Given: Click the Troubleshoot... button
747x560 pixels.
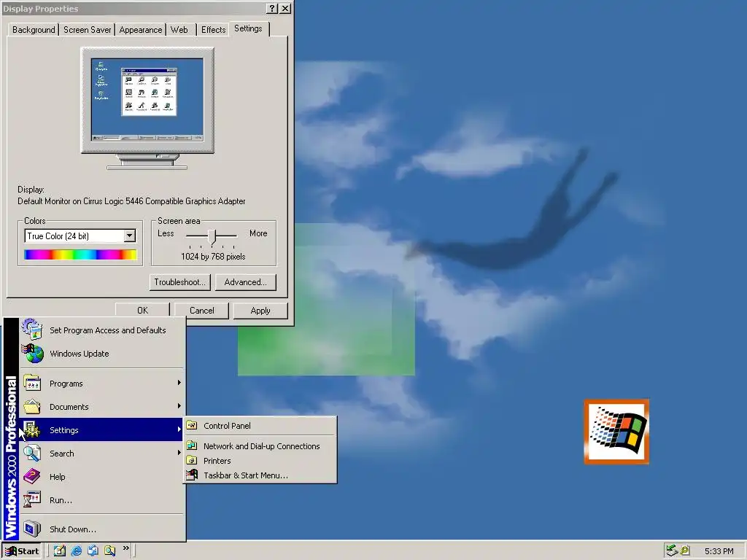Looking at the screenshot, I should pyautogui.click(x=179, y=282).
